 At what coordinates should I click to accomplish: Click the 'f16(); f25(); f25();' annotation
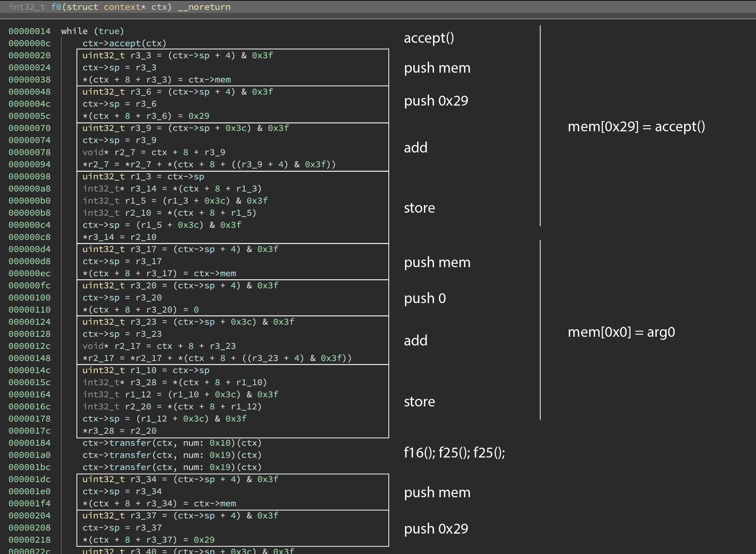point(454,453)
